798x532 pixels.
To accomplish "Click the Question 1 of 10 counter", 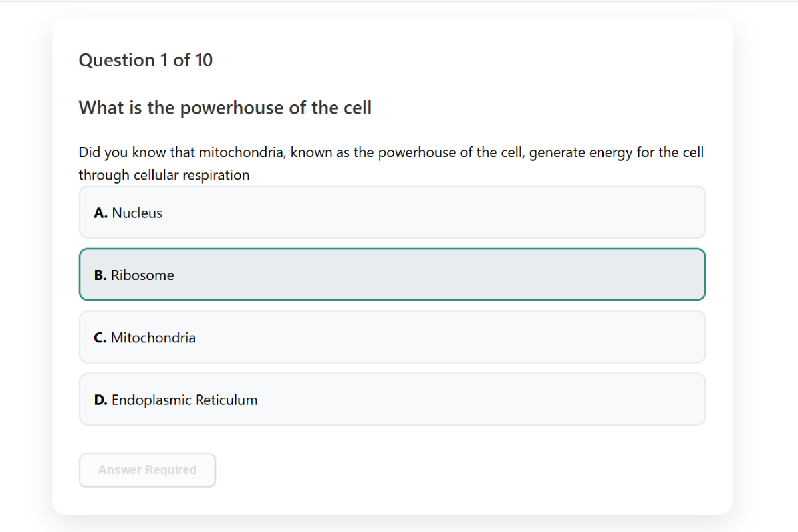I will 146,60.
